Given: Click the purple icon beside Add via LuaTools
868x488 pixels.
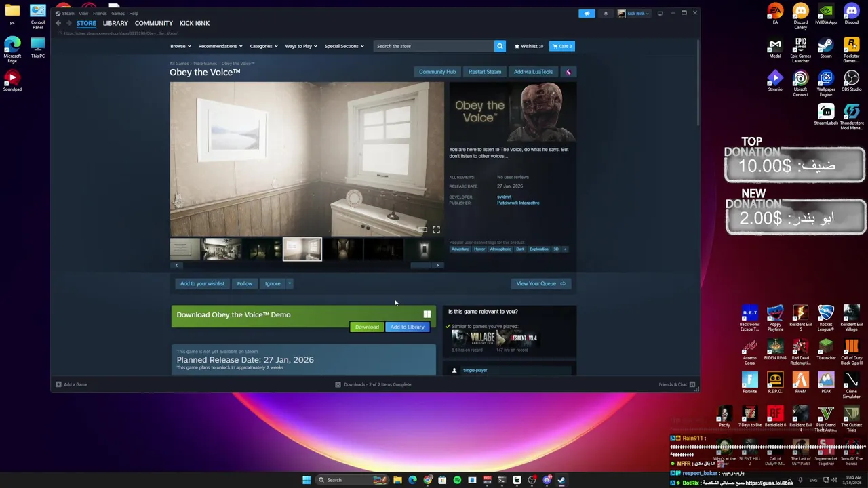Looking at the screenshot, I should (568, 72).
